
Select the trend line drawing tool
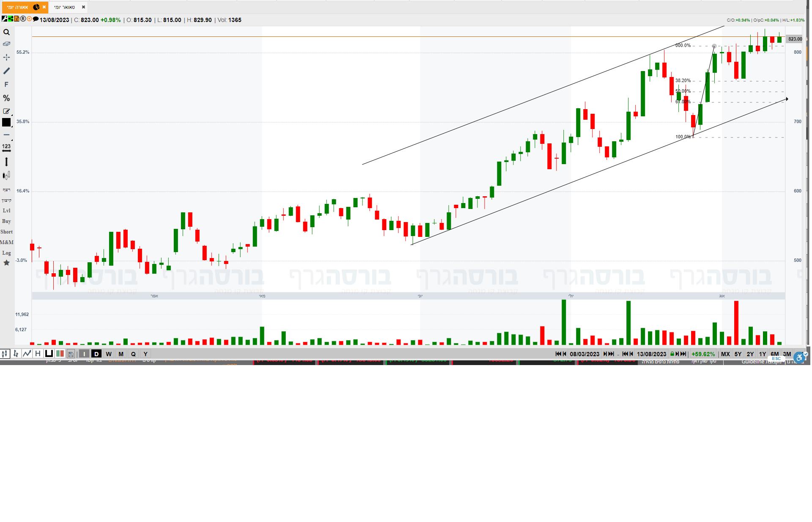[x=6, y=71]
